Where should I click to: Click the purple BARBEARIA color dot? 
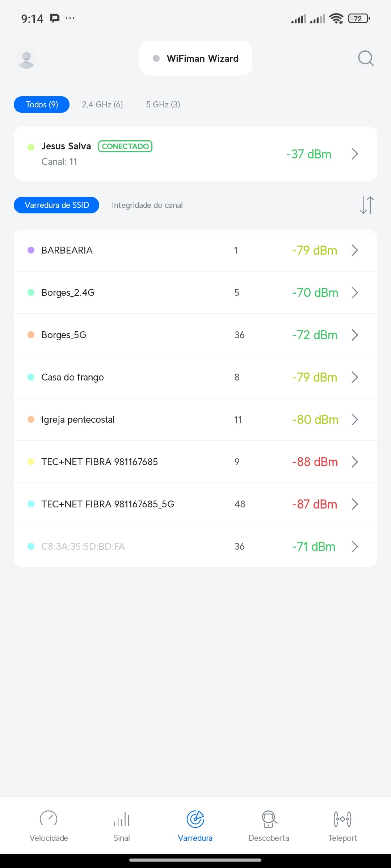(x=31, y=250)
